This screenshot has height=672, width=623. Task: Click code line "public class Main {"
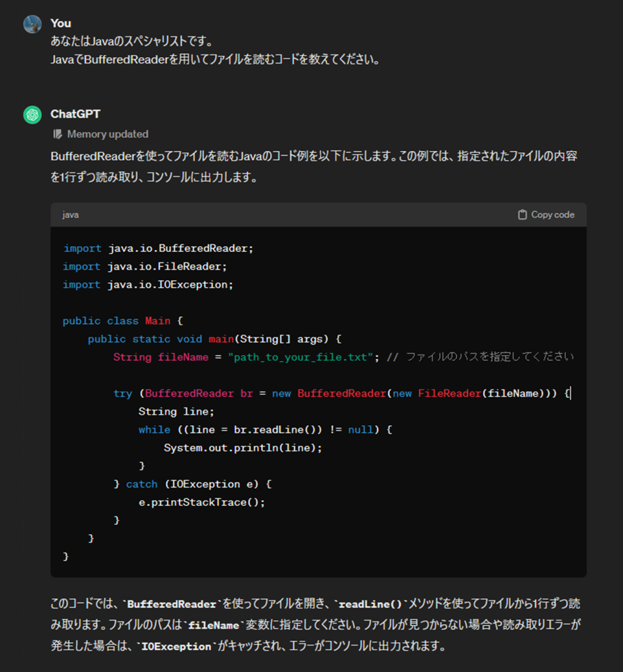tap(123, 321)
